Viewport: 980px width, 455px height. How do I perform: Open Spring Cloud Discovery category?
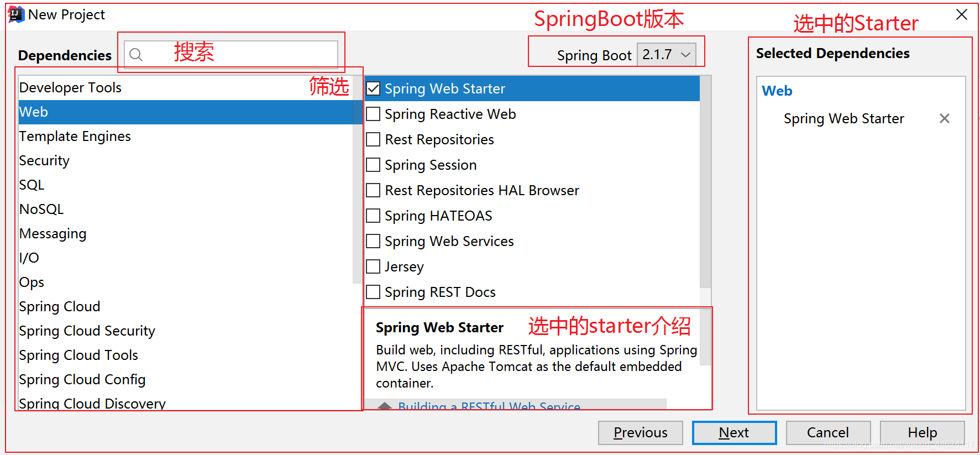tap(186, 402)
